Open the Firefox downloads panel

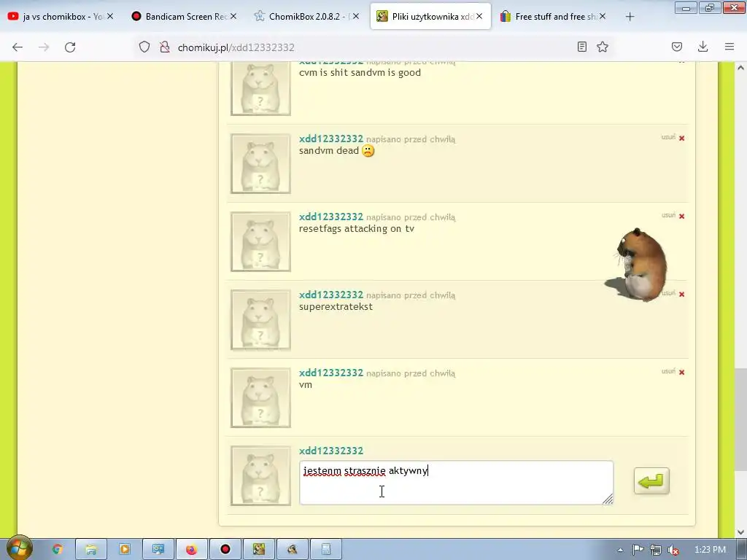click(x=703, y=47)
